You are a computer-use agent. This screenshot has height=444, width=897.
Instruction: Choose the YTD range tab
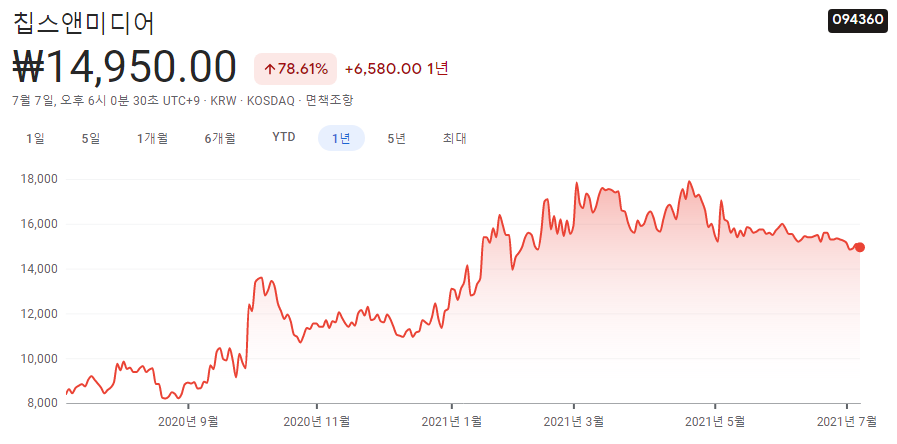284,137
